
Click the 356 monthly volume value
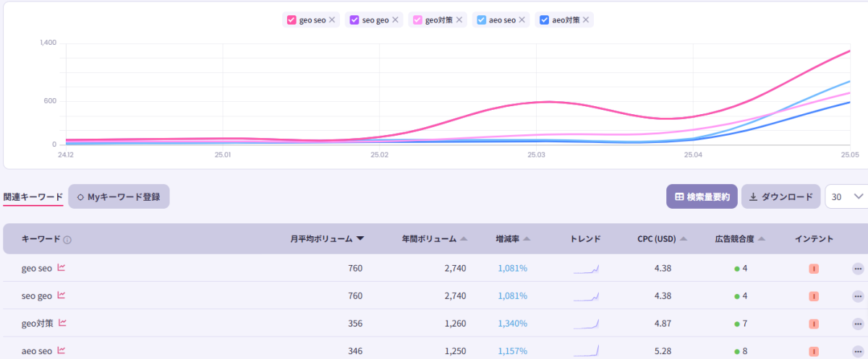pos(354,324)
